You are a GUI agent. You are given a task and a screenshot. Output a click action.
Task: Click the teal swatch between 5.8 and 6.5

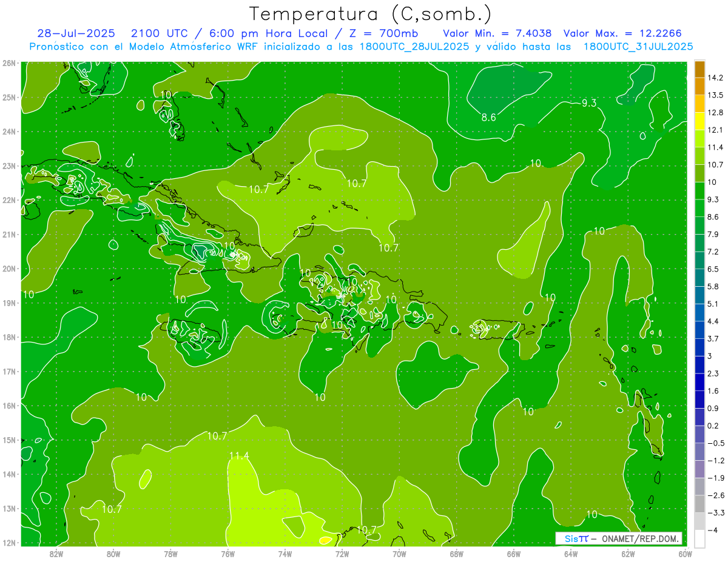699,277
